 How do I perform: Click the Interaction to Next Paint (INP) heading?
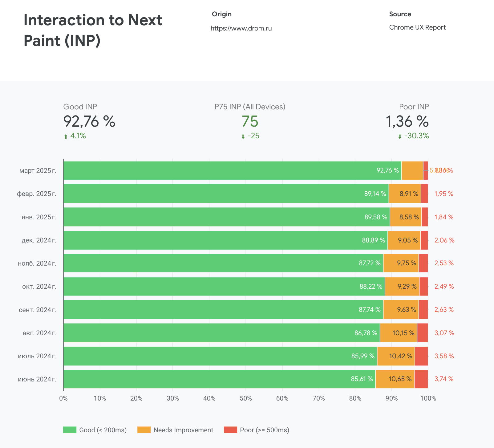tap(93, 30)
